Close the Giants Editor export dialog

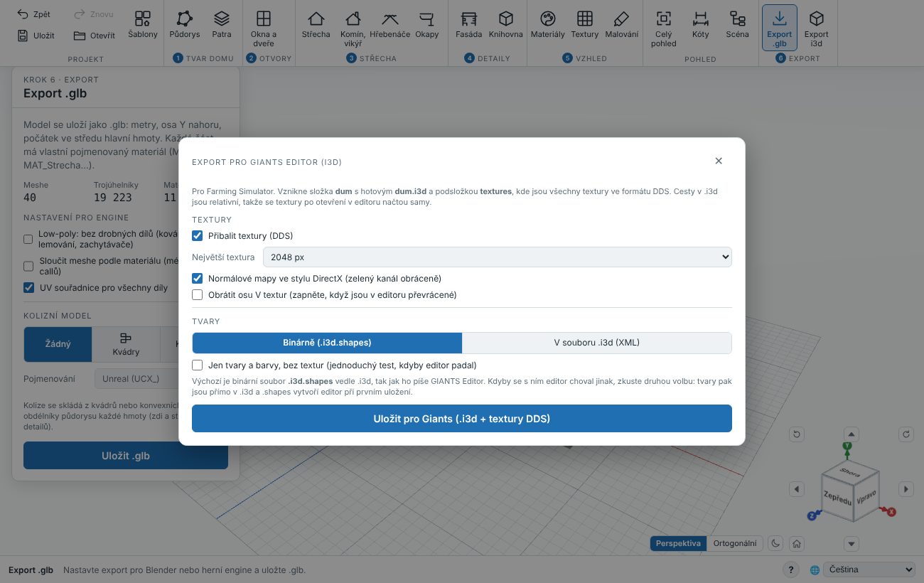point(719,161)
